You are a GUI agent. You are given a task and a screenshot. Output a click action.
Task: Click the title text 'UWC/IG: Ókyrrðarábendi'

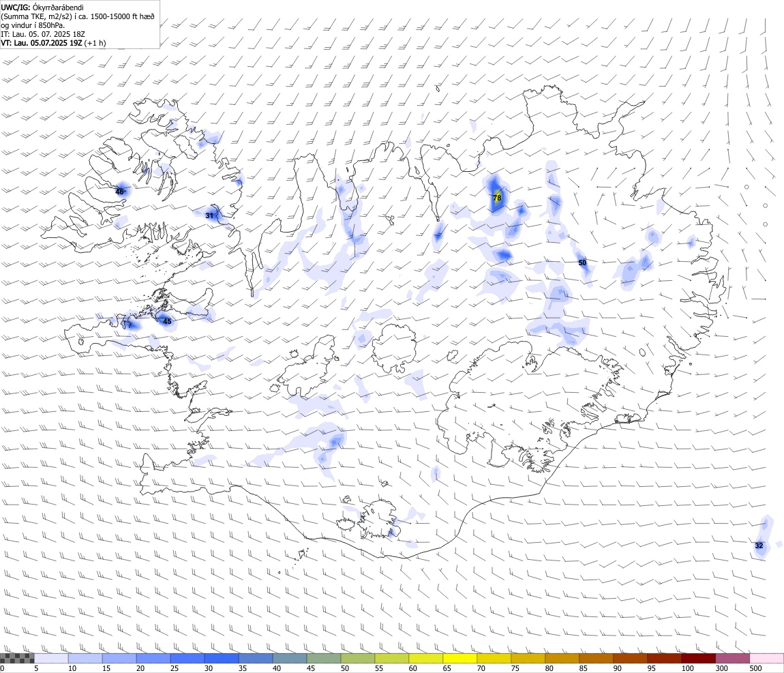42,8
